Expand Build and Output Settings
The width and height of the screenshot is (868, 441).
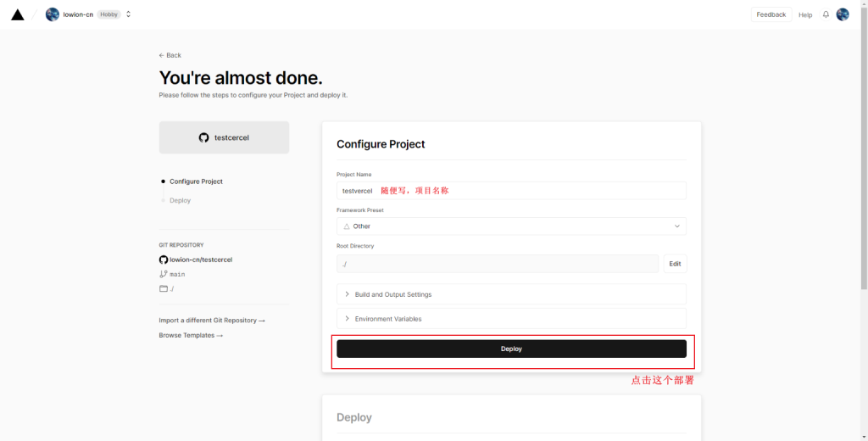(x=511, y=294)
